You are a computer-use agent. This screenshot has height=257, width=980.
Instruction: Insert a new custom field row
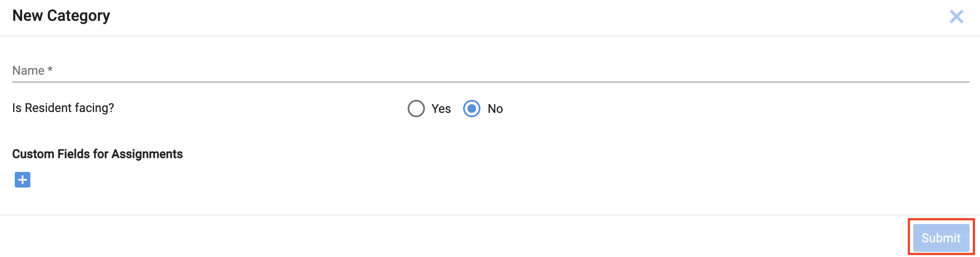point(23,180)
